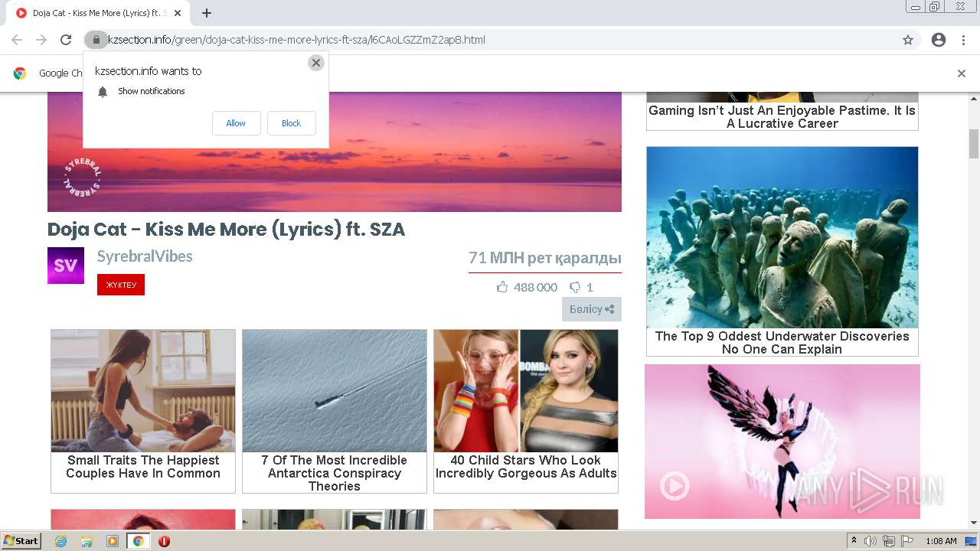Open Antarctica Conspiracy Theories thumbnail
Image resolution: width=980 pixels, height=551 pixels.
click(x=335, y=391)
